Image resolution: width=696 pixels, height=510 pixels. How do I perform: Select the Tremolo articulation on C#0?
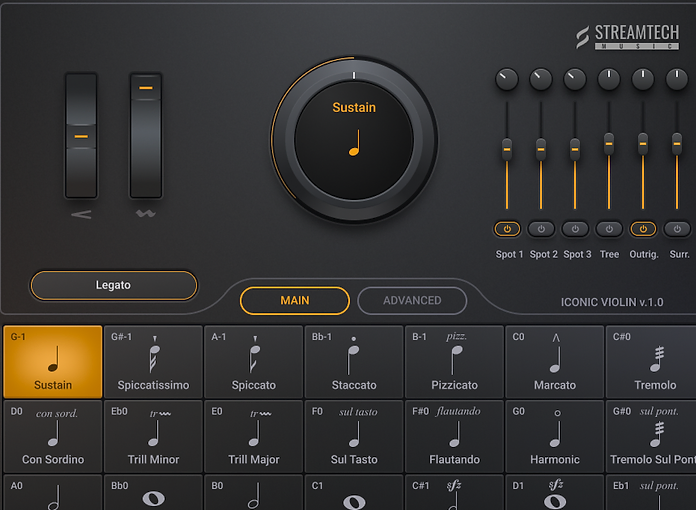[x=651, y=362]
